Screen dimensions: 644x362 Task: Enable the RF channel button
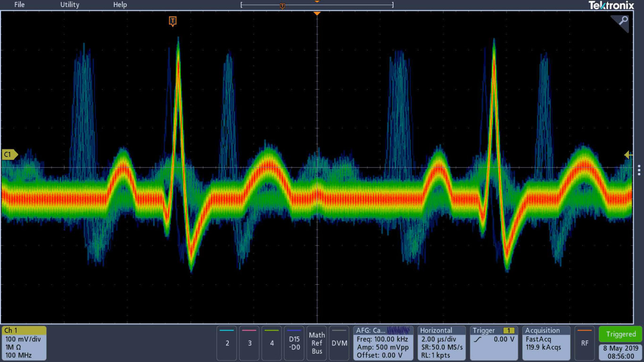585,343
